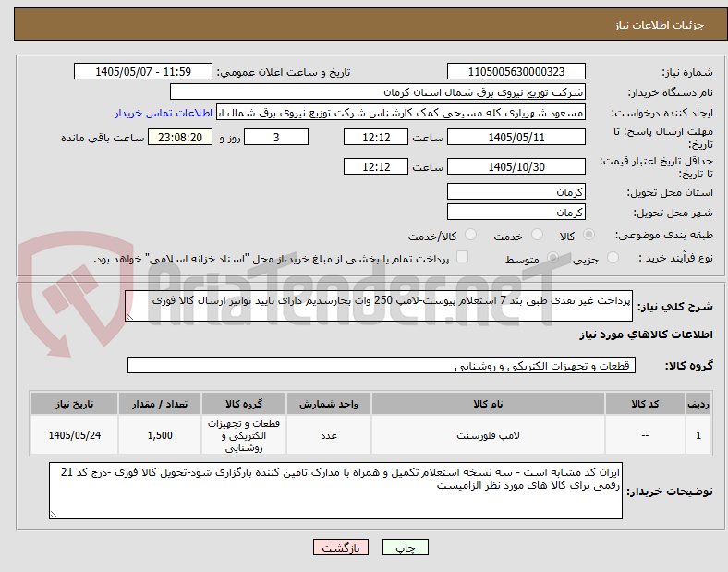This screenshot has height=572, width=728.
Task: Click the quantity cell 1,500
Action: pos(160,435)
